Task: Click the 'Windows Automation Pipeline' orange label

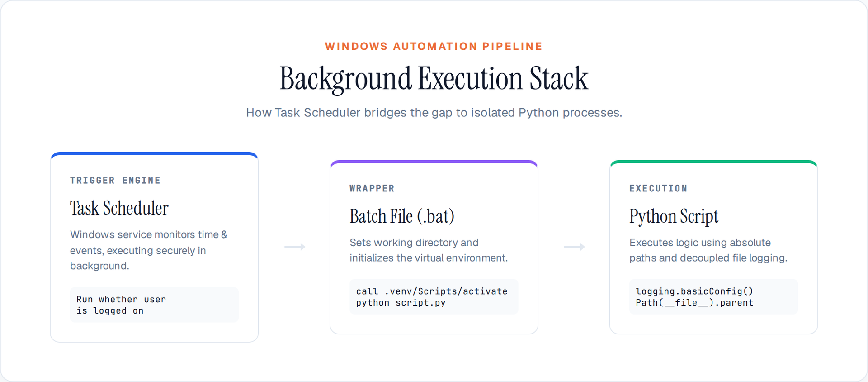Action: [x=434, y=46]
